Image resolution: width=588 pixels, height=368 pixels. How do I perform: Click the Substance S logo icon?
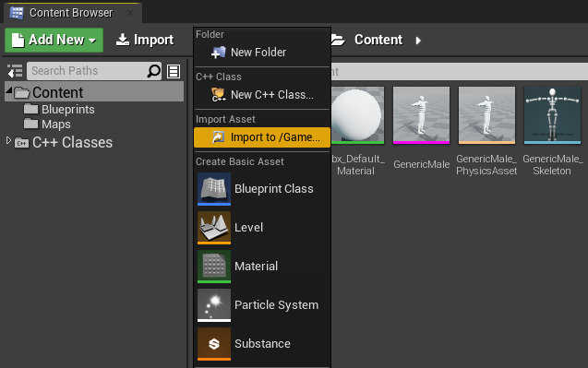click(214, 344)
